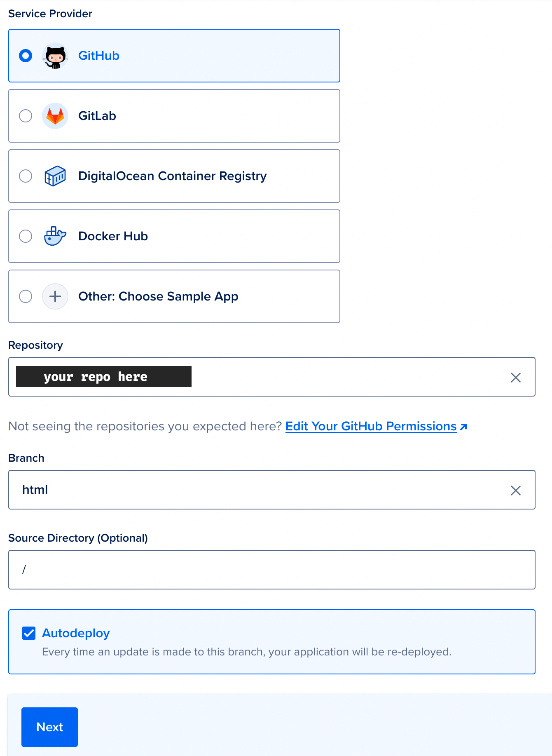Choose the Other: Choose Sample App option

[x=26, y=296]
